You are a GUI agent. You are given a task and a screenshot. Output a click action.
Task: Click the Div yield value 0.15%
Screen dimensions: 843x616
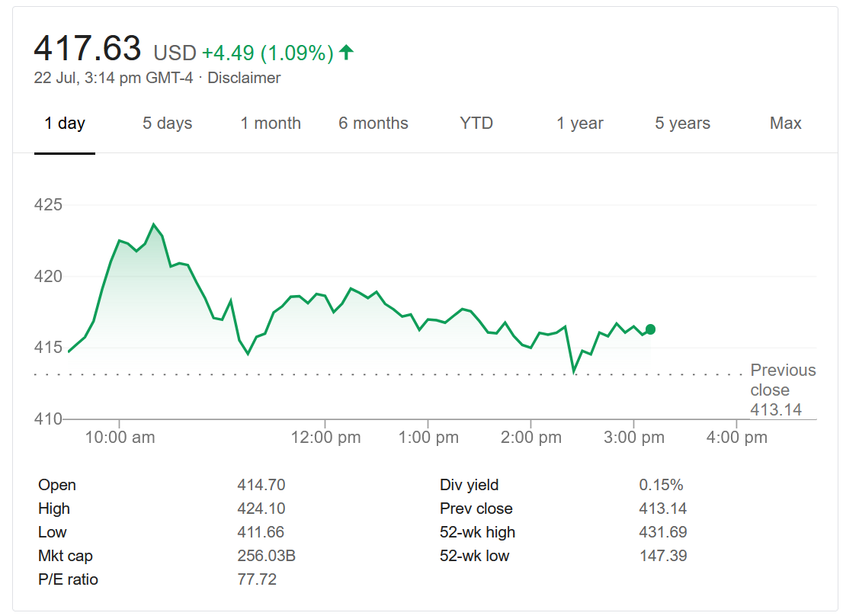point(661,485)
